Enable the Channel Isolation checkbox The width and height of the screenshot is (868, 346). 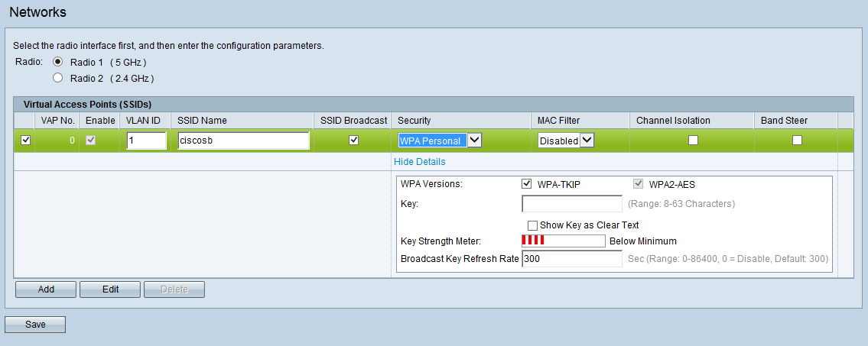[x=693, y=141]
